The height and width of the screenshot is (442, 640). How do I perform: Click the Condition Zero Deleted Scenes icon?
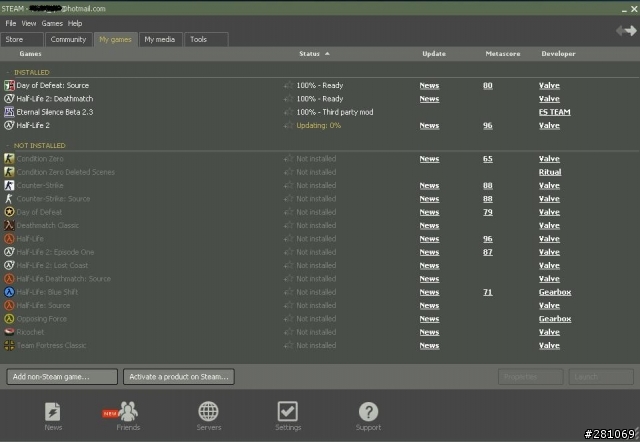[9, 172]
